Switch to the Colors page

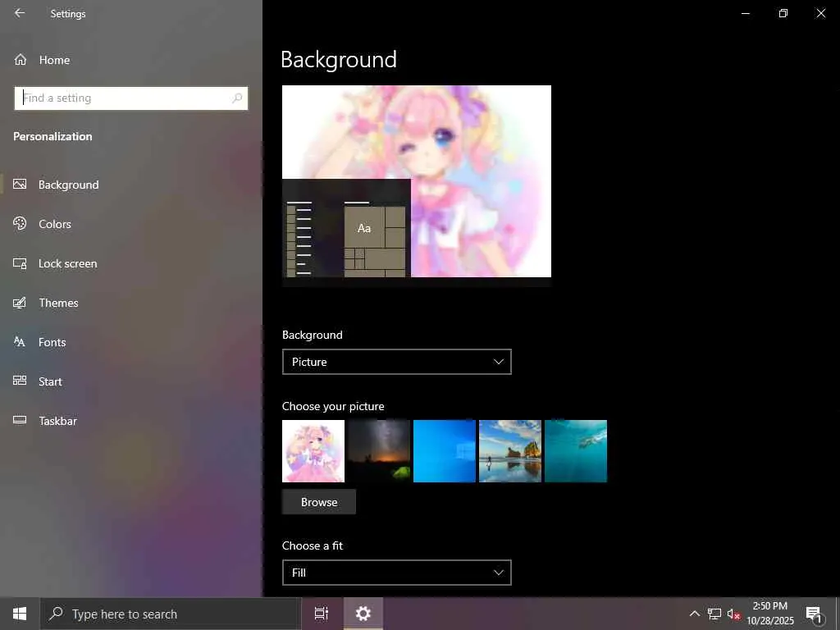pos(131,224)
